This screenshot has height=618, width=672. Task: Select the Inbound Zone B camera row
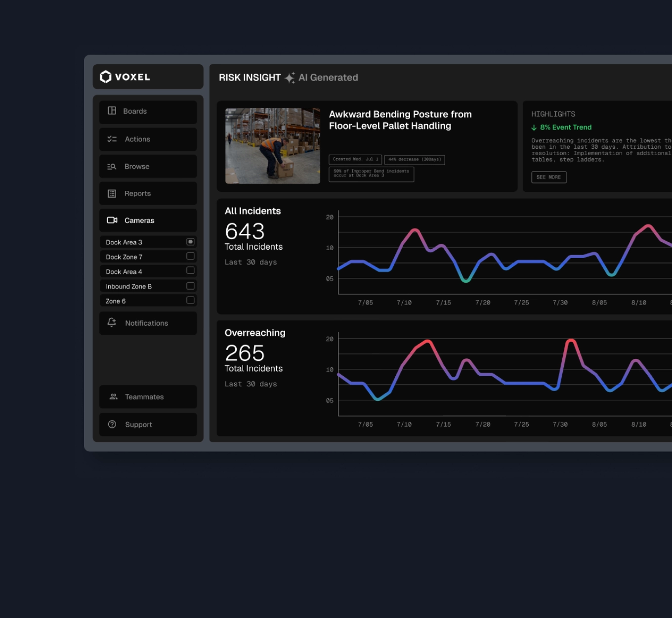pos(148,286)
